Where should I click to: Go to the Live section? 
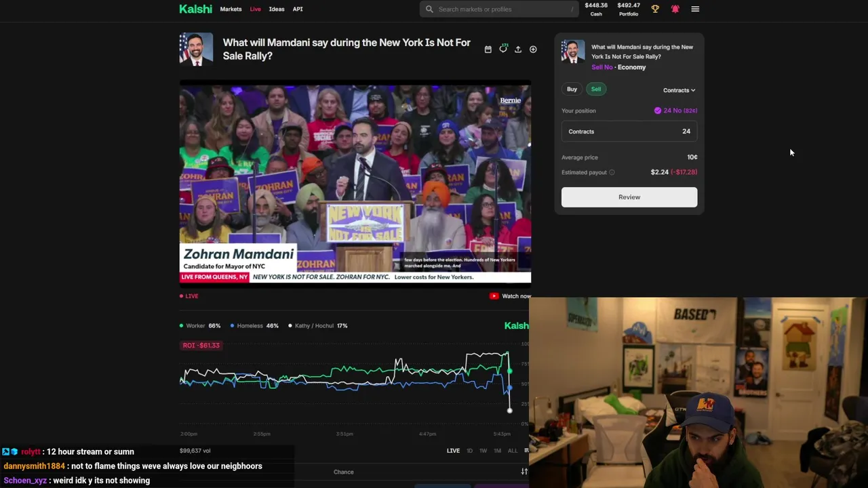click(x=255, y=9)
